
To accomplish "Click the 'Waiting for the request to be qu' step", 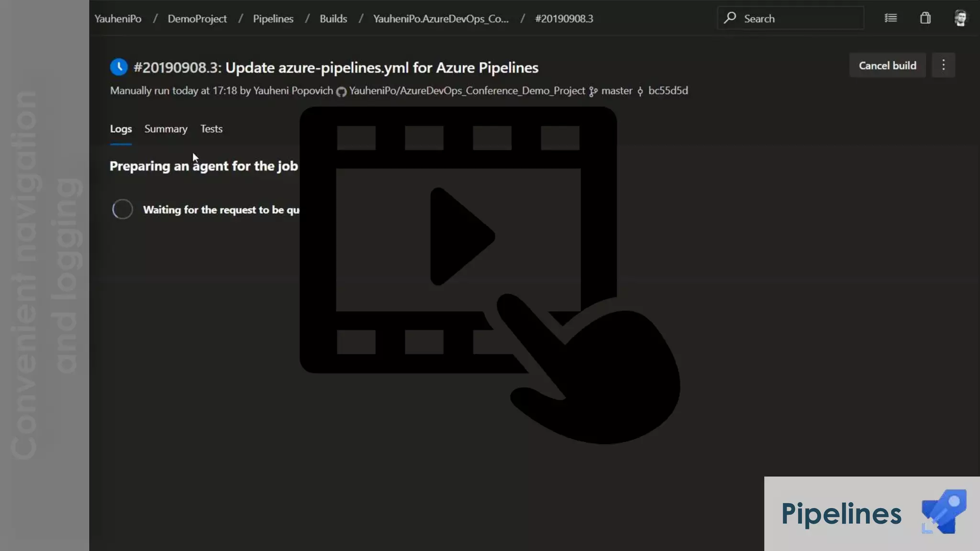I will click(221, 209).
